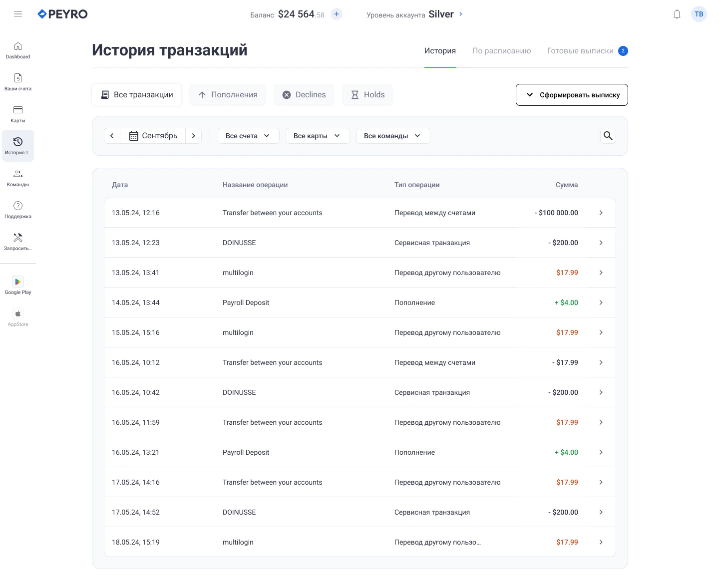Click the - $100 000.00 amount
Viewport: 719px width, 588px height.
point(556,213)
